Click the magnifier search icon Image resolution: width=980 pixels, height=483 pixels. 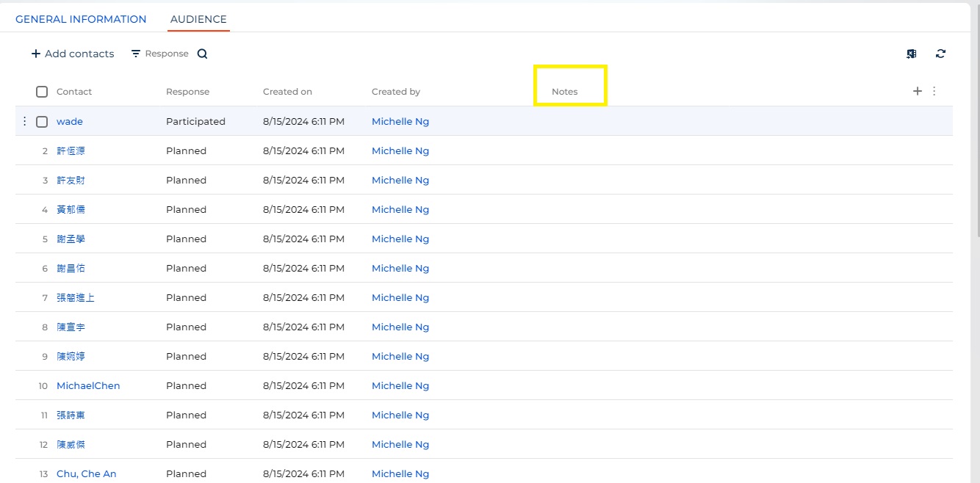203,54
